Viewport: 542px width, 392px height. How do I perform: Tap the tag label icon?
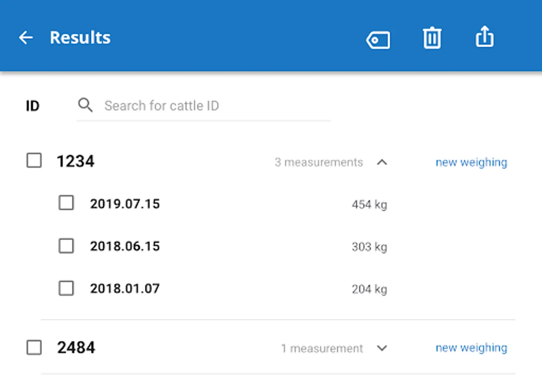point(378,40)
